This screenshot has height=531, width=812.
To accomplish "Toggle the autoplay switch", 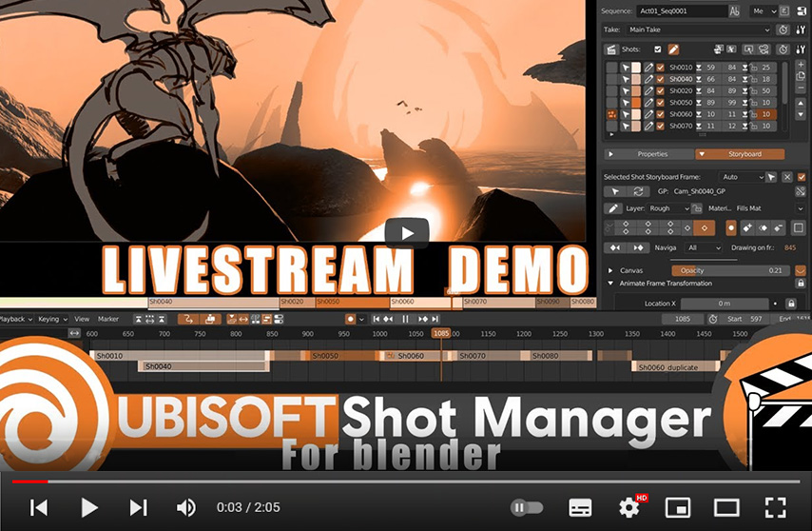I will click(x=527, y=507).
